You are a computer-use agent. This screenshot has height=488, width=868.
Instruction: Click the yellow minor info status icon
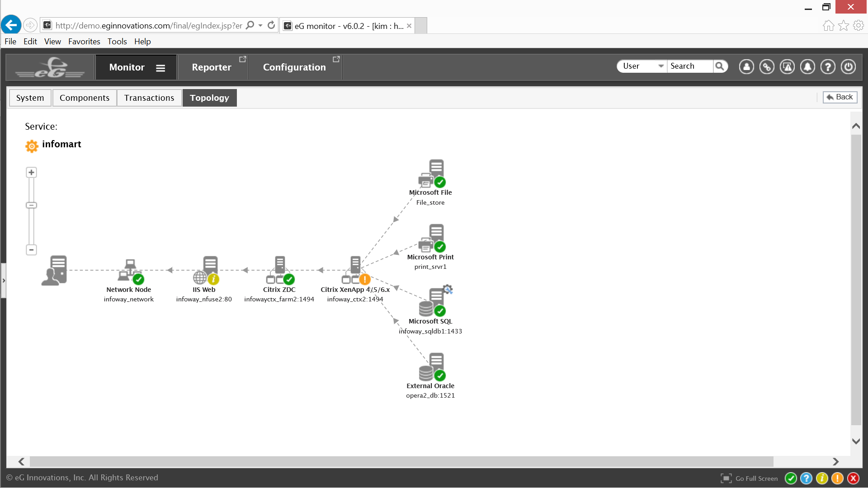coord(822,479)
